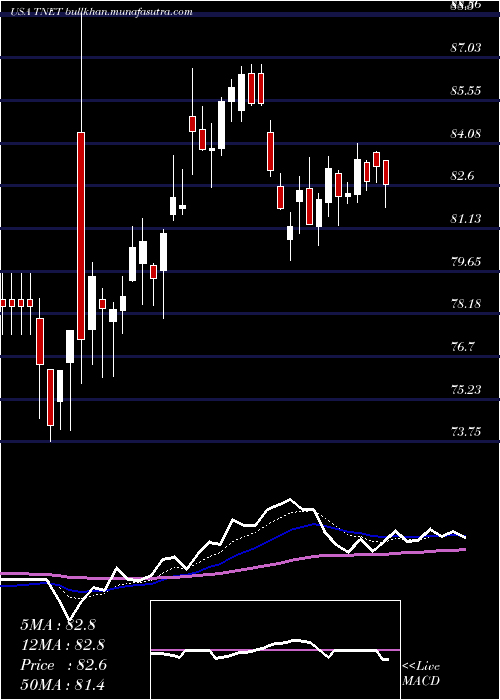Click the MACD inset chart panel
The image size is (500, 700).
pos(275,650)
